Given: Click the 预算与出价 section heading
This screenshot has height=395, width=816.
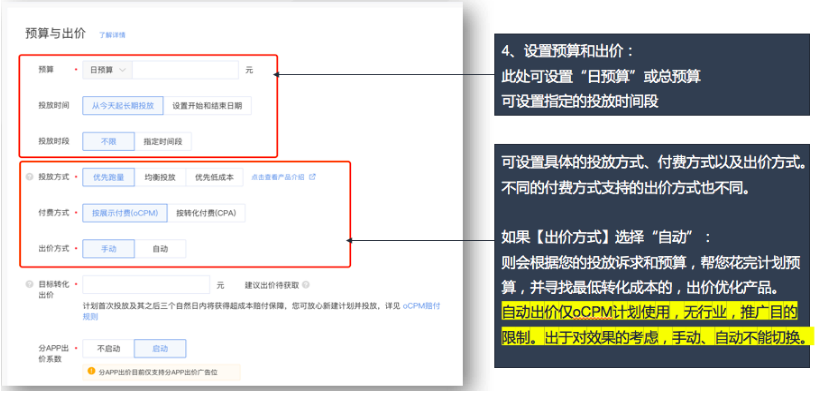Looking at the screenshot, I should [55, 34].
